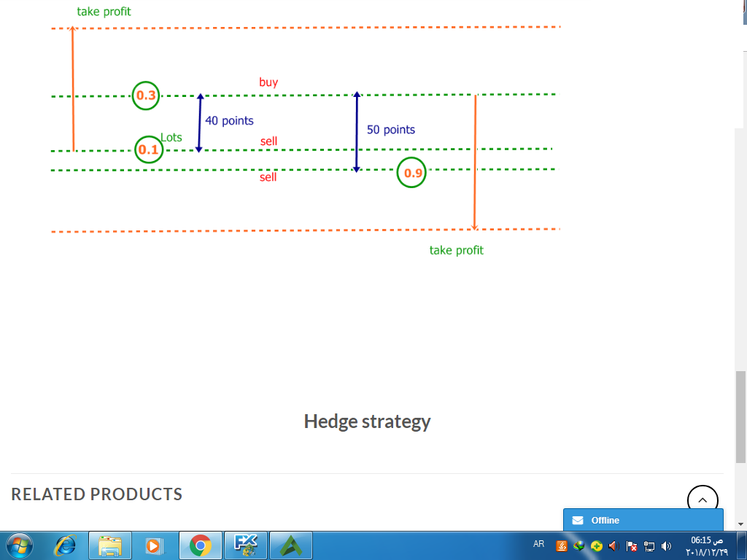Launch Internet Explorer from the taskbar

click(66, 545)
